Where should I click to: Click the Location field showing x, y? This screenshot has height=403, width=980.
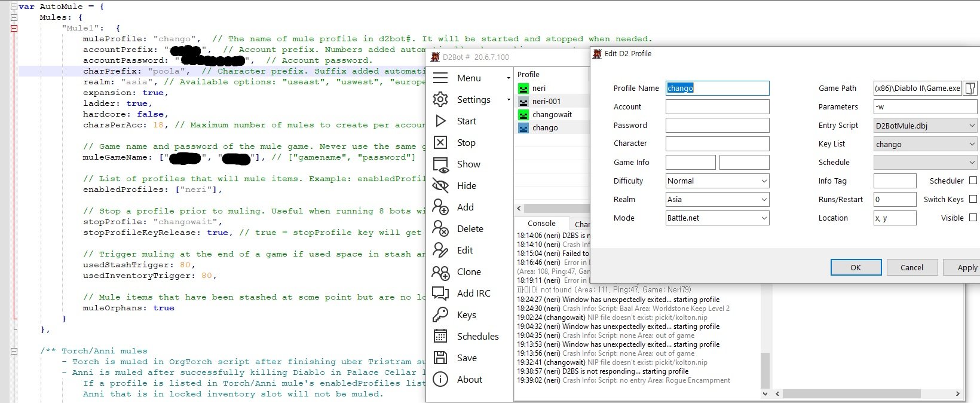click(895, 218)
